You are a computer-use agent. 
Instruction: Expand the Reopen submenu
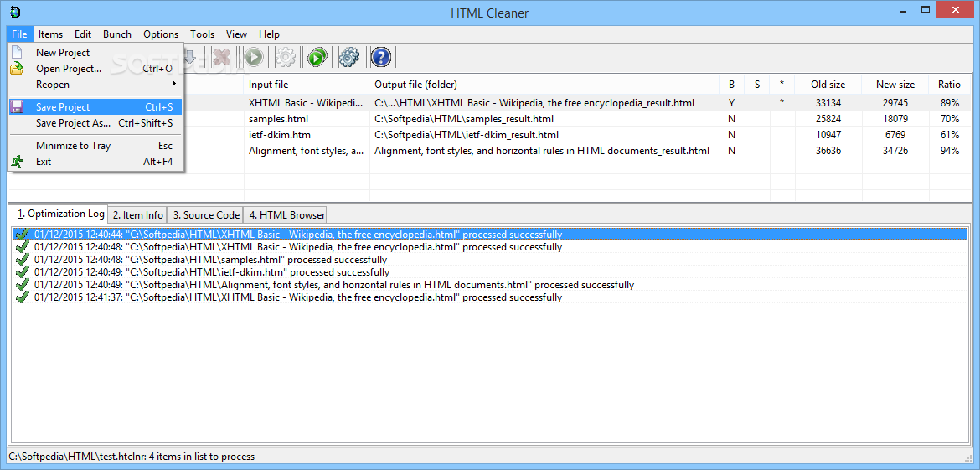click(x=95, y=85)
